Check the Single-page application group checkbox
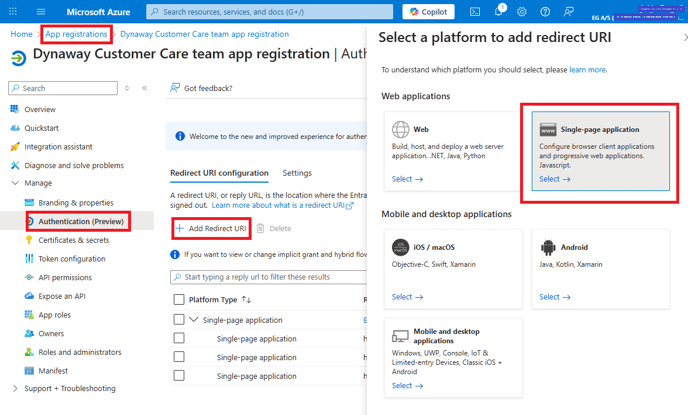Image resolution: width=688 pixels, height=415 pixels. pyautogui.click(x=179, y=320)
